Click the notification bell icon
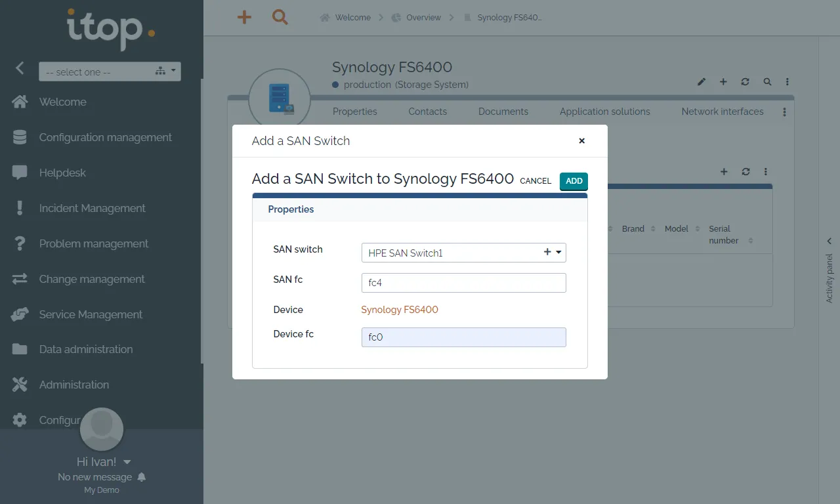 [x=142, y=477]
